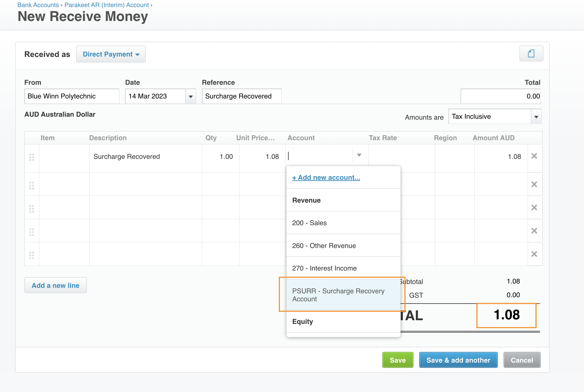The height and width of the screenshot is (392, 584).
Task: Click the Add new account link
Action: click(326, 178)
